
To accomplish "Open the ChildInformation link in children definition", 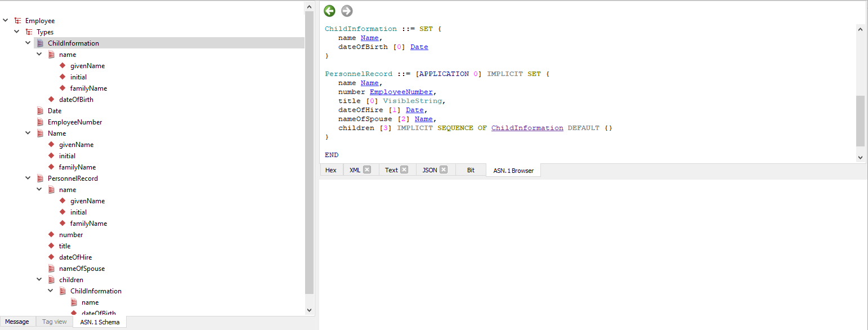I will [527, 128].
